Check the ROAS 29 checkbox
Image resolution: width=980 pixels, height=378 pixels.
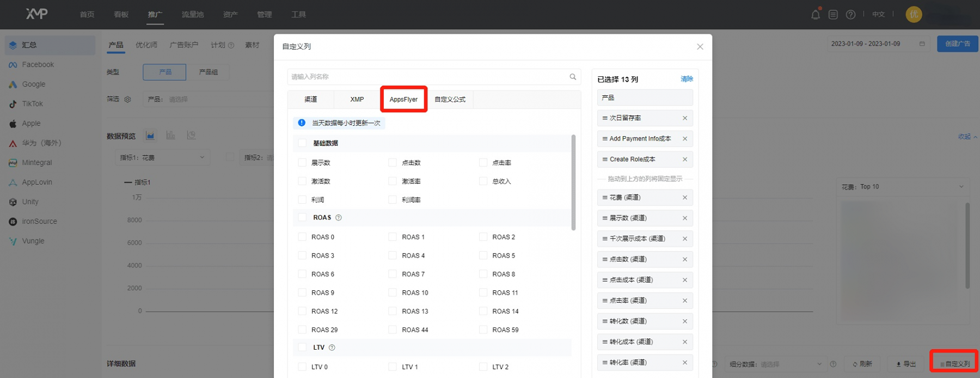pos(302,330)
